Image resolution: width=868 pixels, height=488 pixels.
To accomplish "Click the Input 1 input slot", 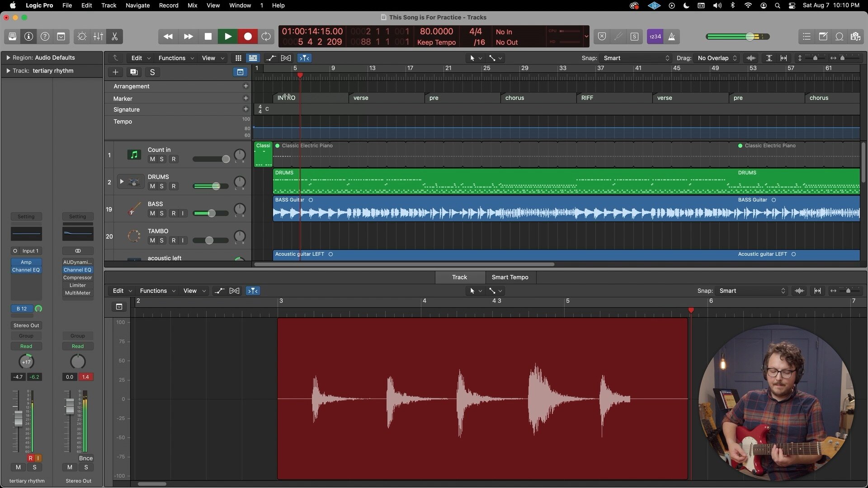I will point(31,251).
